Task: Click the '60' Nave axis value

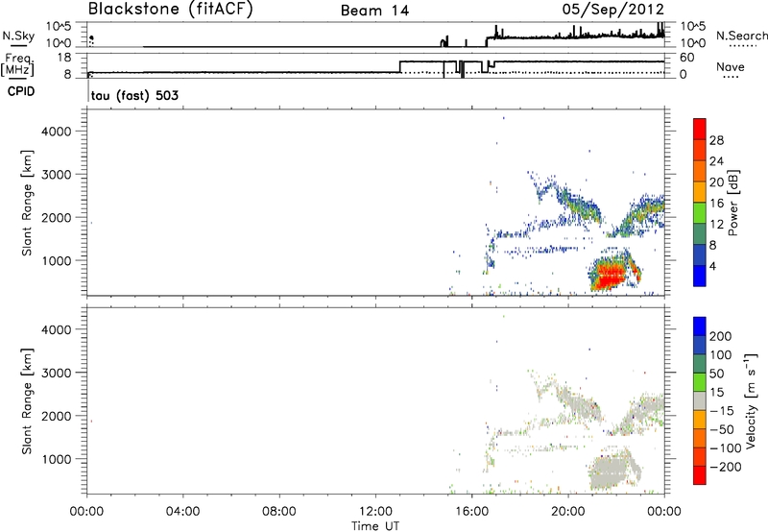Action: click(x=686, y=58)
